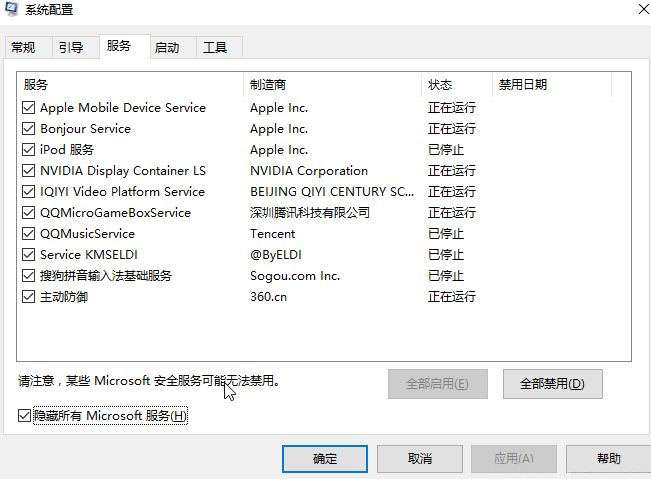Viewport: 651px width, 479px height.
Task: Toggle 隐藏所有 Microsoft 服务 checkbox
Action: coord(25,415)
